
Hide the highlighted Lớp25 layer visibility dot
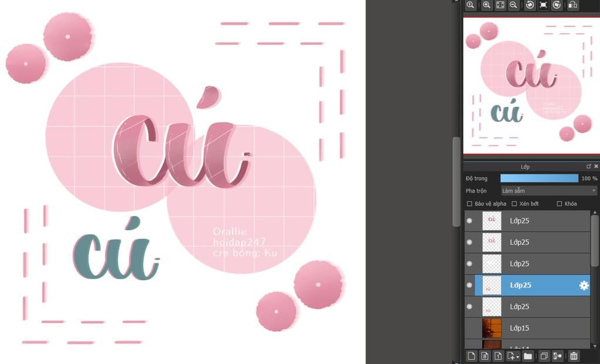pos(469,285)
